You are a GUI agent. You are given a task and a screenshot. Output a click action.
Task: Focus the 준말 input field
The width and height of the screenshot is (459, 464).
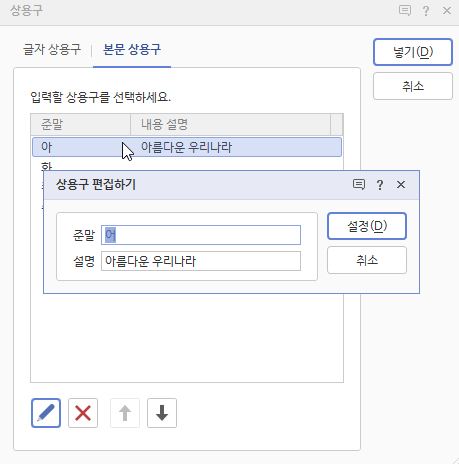[201, 235]
